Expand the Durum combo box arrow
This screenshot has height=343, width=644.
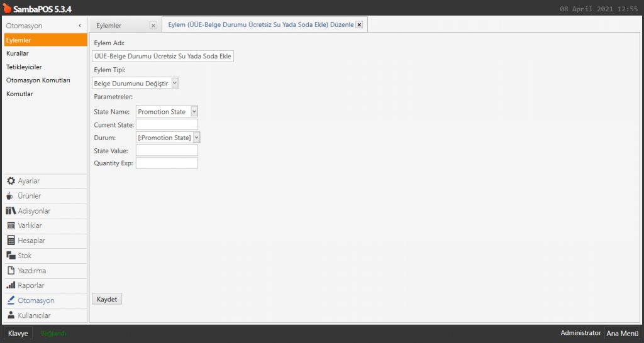(197, 138)
